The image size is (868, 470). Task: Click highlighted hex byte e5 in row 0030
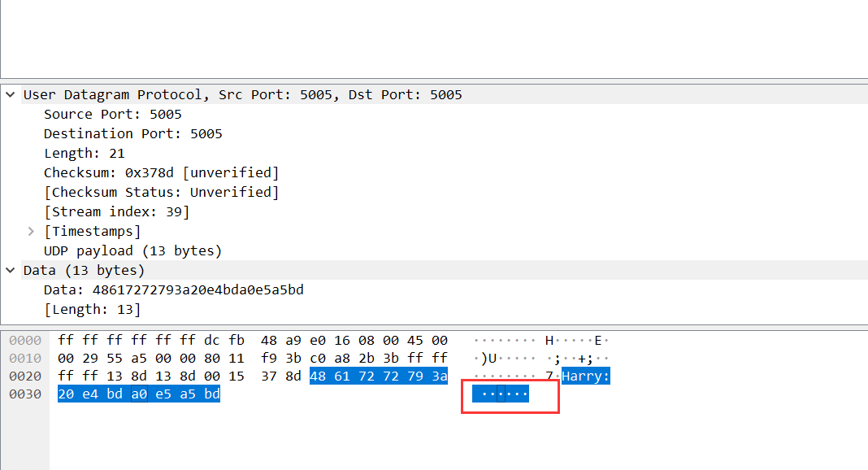[x=163, y=394]
